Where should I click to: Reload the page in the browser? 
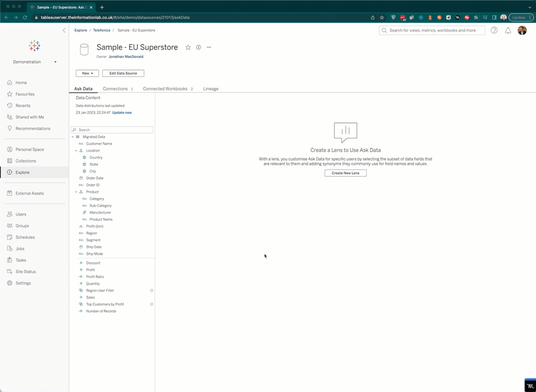(x=25, y=17)
